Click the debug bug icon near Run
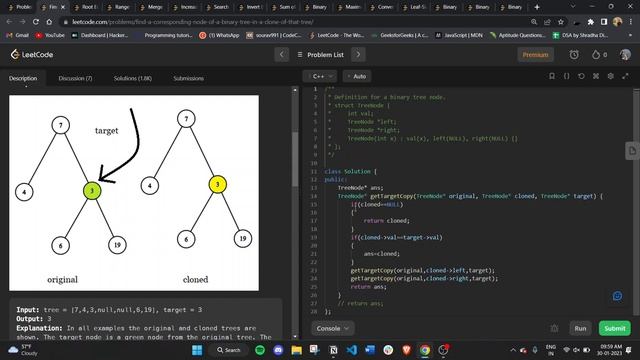 (x=554, y=328)
